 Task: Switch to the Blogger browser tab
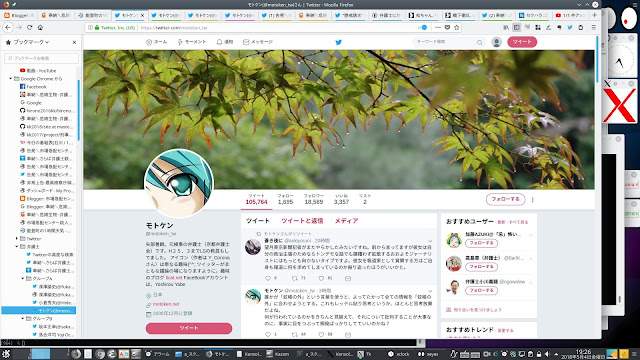(x=19, y=15)
